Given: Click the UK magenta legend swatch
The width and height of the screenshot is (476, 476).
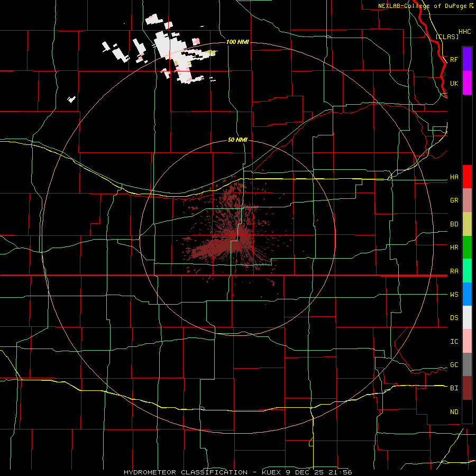Looking at the screenshot, I should point(467,83).
